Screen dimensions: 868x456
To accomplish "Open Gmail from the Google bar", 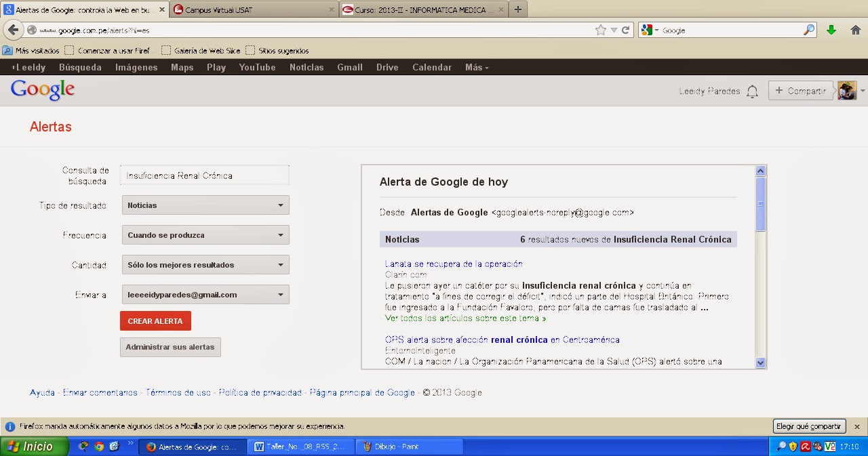I will point(350,68).
